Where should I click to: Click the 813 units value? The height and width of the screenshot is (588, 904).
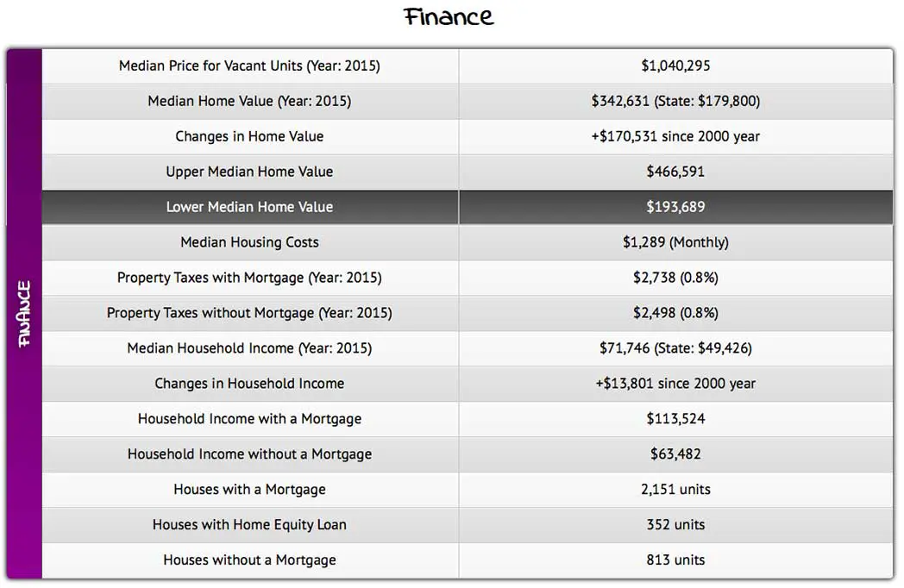click(x=675, y=560)
